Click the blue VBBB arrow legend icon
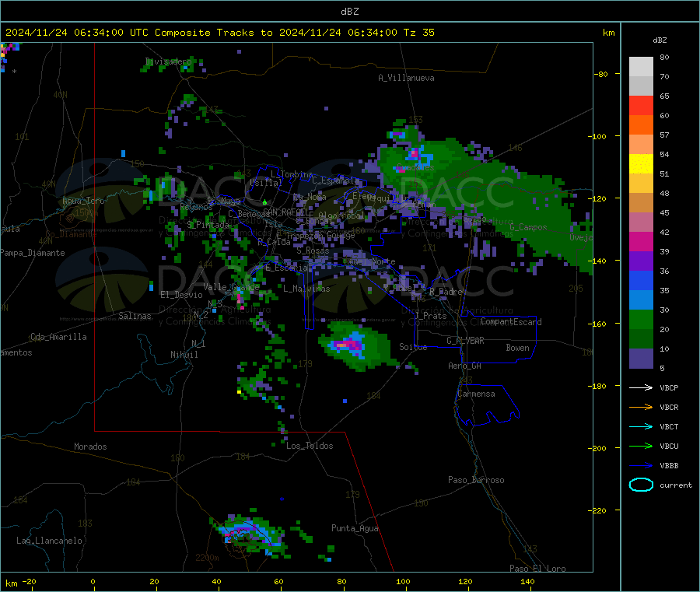 641,465
